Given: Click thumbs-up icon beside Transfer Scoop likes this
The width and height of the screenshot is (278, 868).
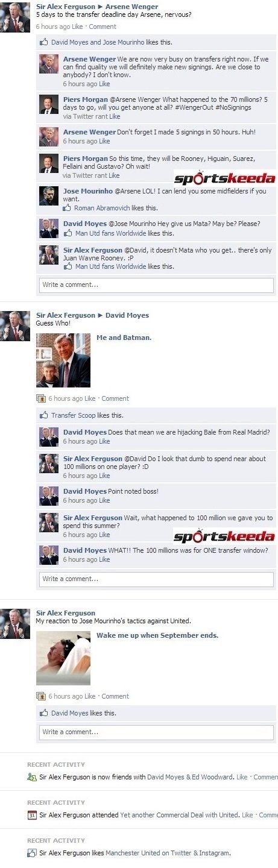Looking at the screenshot, I should point(43,415).
